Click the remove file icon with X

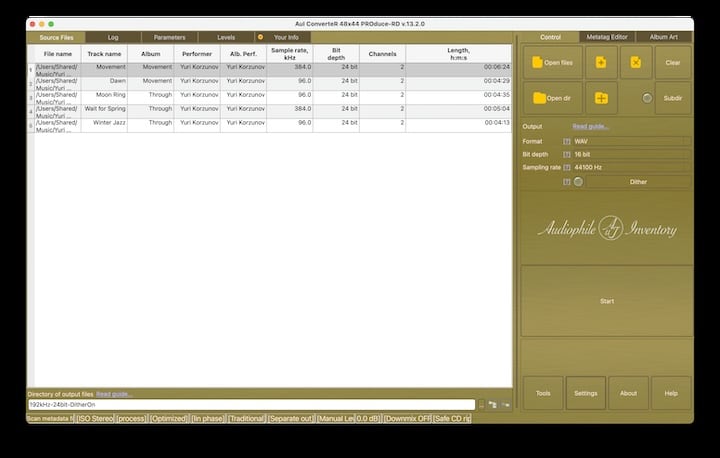click(x=636, y=62)
